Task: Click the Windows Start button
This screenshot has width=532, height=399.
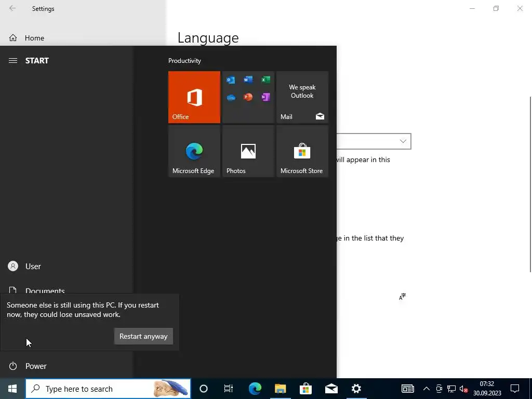Action: [x=12, y=389]
